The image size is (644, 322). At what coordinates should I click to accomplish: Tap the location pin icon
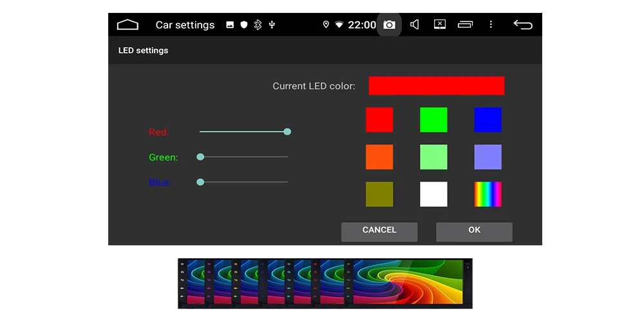pyautogui.click(x=326, y=24)
